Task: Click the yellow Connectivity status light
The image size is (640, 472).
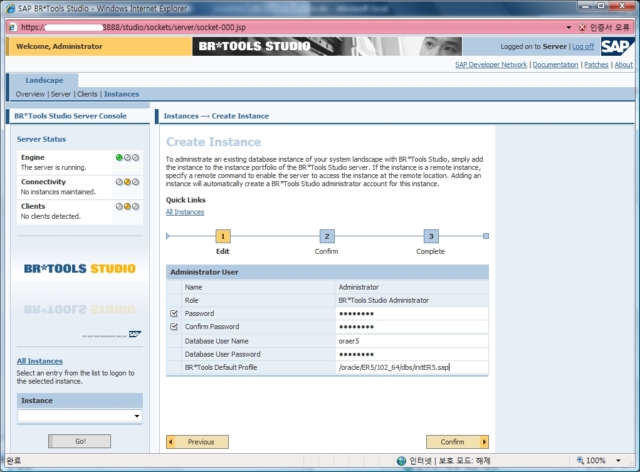Action: (x=127, y=182)
